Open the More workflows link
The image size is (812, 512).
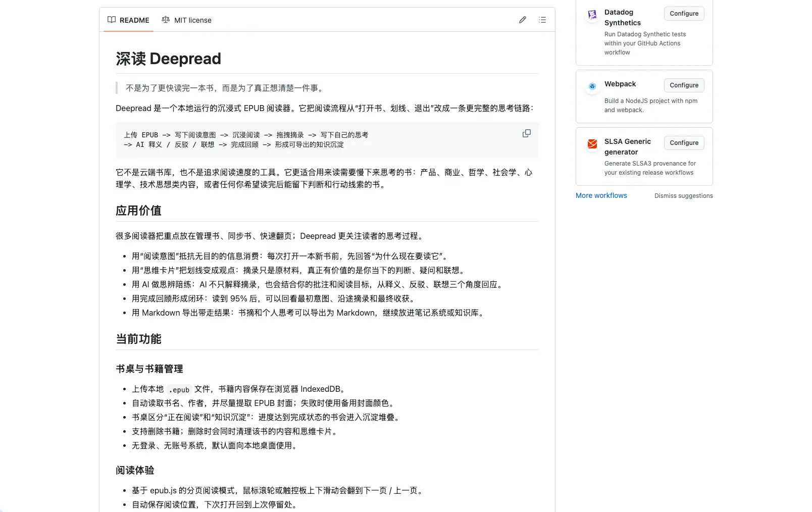pyautogui.click(x=601, y=195)
